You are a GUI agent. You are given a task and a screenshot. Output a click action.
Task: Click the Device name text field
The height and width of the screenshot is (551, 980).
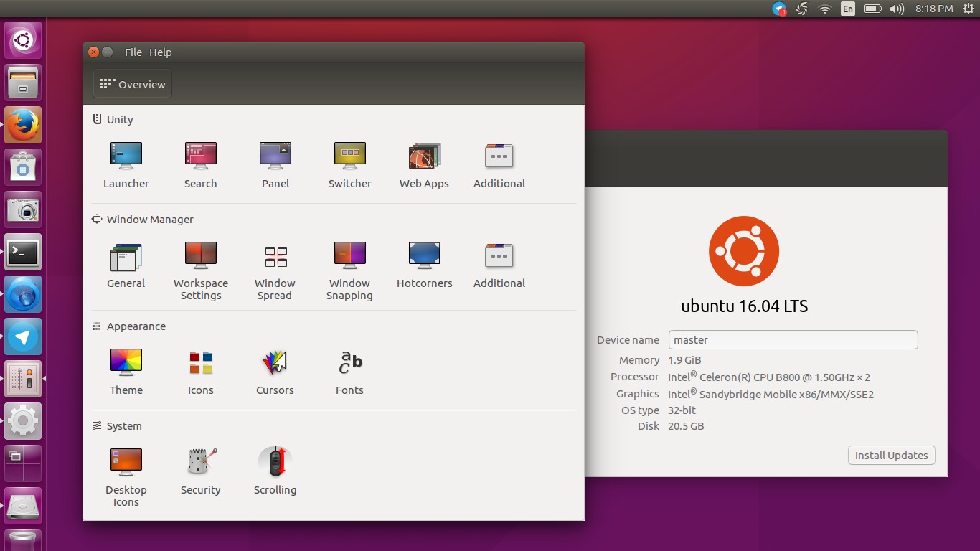point(793,340)
